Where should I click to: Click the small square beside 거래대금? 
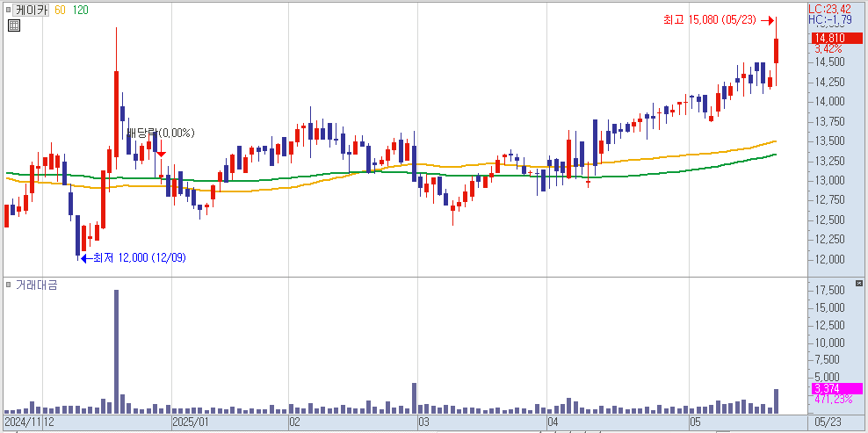9,285
